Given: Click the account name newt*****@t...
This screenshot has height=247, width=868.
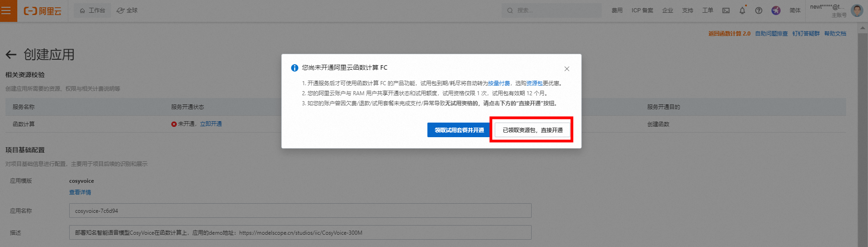Looking at the screenshot, I should click(x=827, y=7).
